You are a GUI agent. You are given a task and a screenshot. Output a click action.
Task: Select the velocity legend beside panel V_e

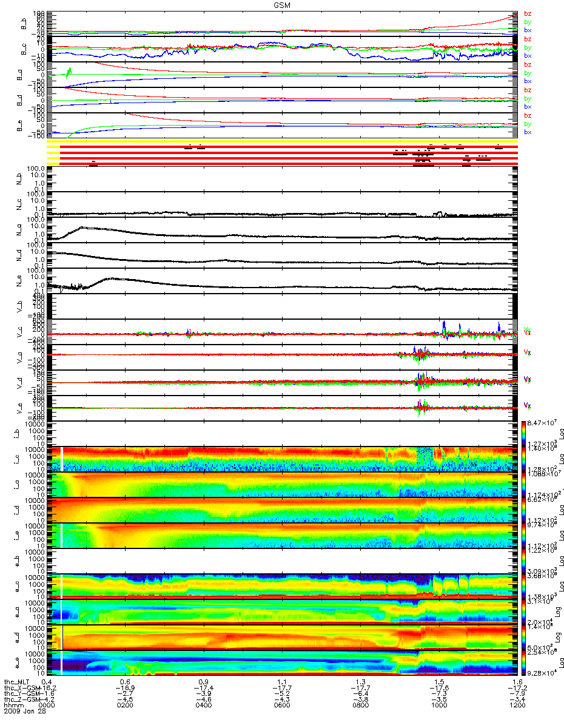coord(528,405)
